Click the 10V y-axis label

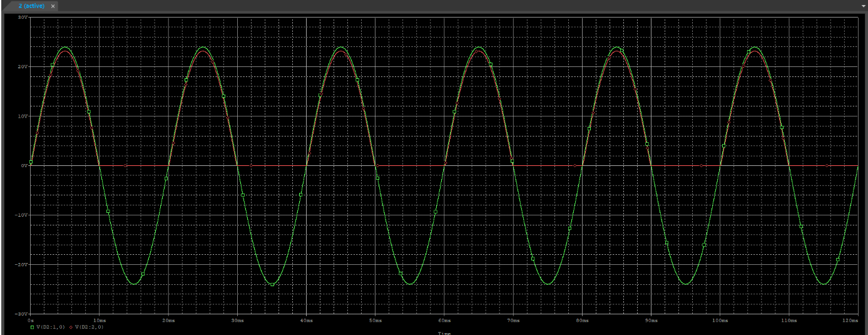(23, 116)
